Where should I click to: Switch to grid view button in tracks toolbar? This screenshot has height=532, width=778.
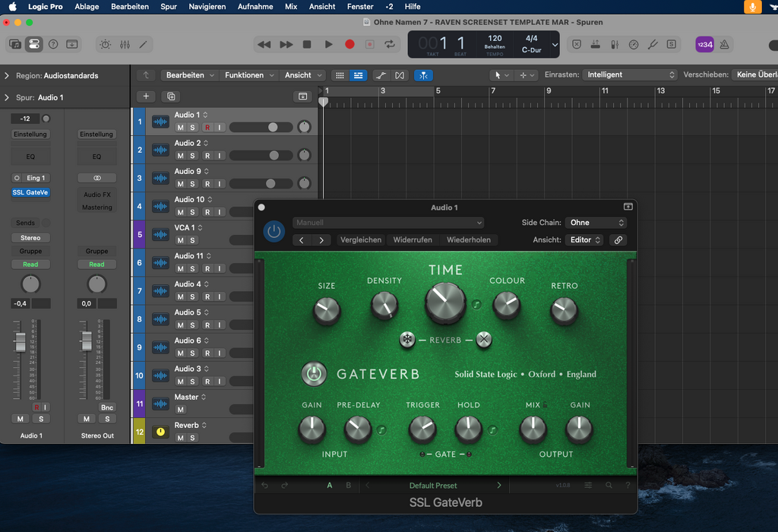pyautogui.click(x=340, y=75)
